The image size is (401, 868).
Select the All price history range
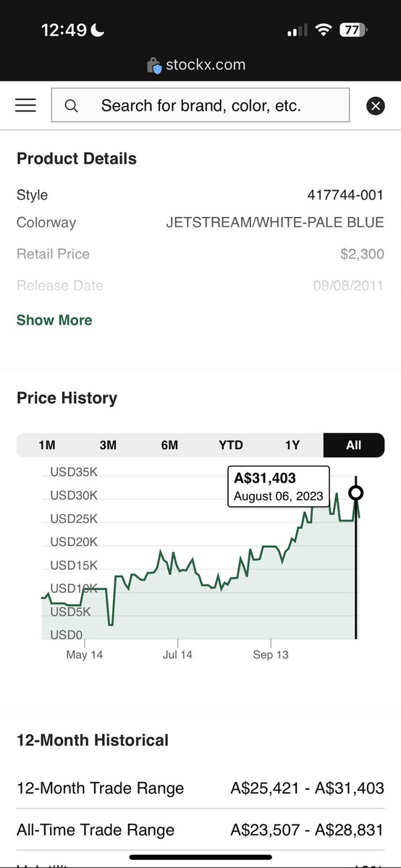click(x=354, y=445)
